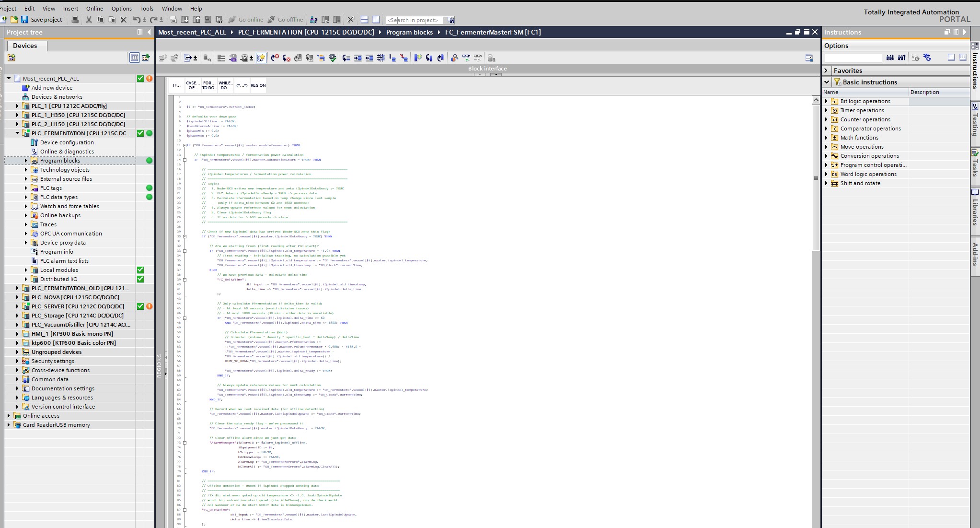This screenshot has height=528, width=980.
Task: Open the Libraries side tab
Action: [x=975, y=208]
